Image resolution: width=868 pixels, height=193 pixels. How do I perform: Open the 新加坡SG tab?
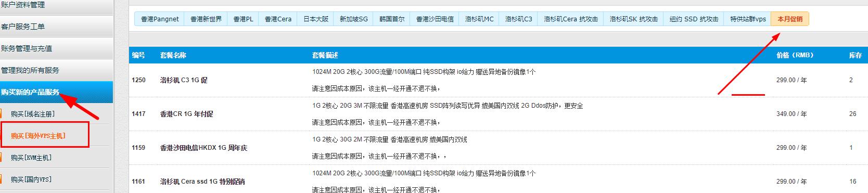(x=354, y=19)
